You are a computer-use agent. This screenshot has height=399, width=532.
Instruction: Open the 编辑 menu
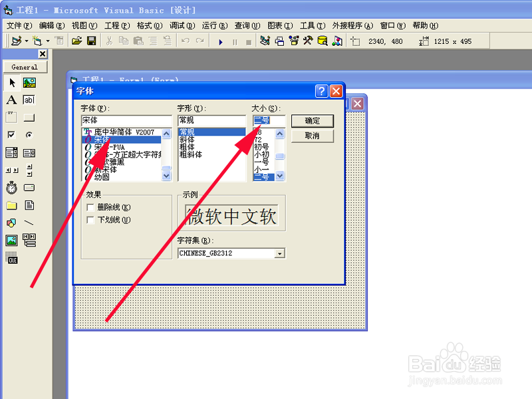pos(52,26)
